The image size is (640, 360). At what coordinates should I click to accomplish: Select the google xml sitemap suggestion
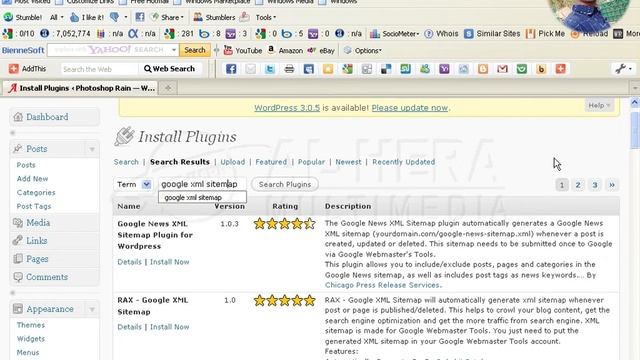point(202,198)
